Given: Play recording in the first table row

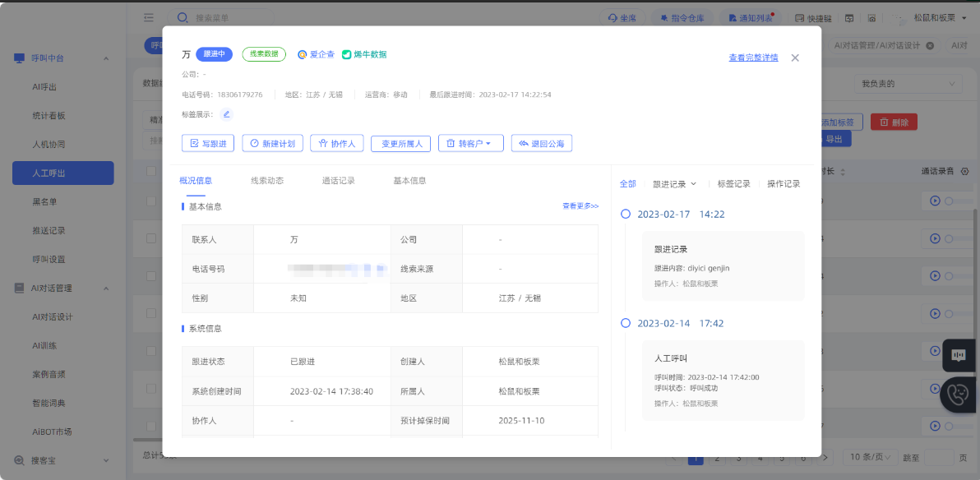Looking at the screenshot, I should [935, 201].
